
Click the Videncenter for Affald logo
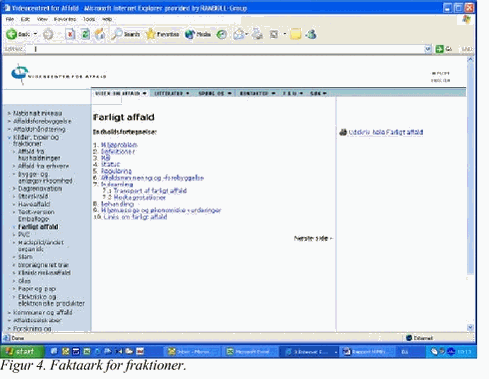click(58, 74)
